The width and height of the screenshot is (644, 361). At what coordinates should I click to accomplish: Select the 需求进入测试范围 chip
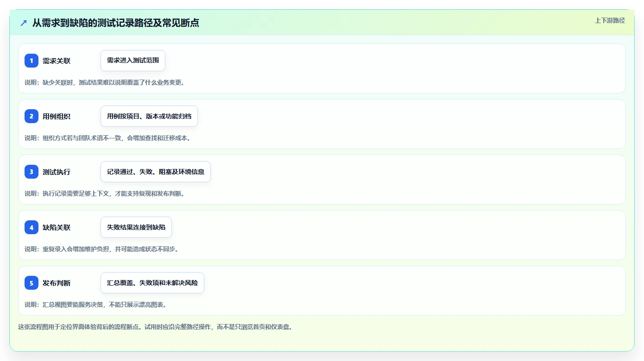(133, 61)
